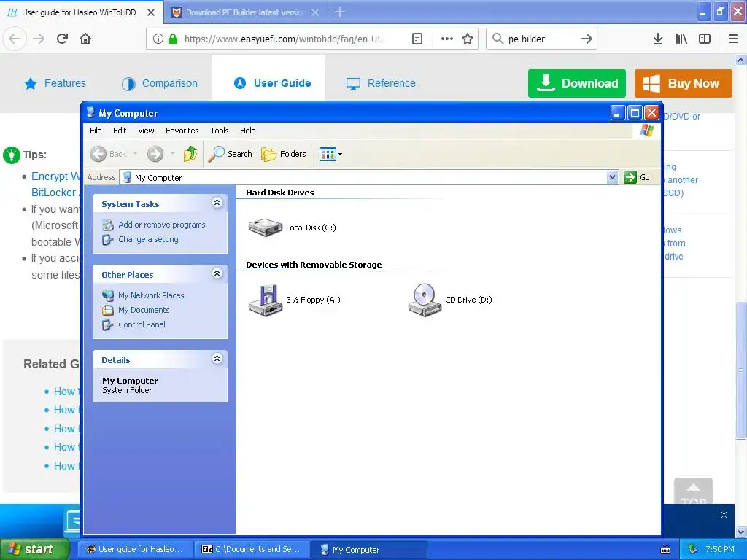Open Control Panel in Other Places
The width and height of the screenshot is (747, 560).
pos(142,324)
